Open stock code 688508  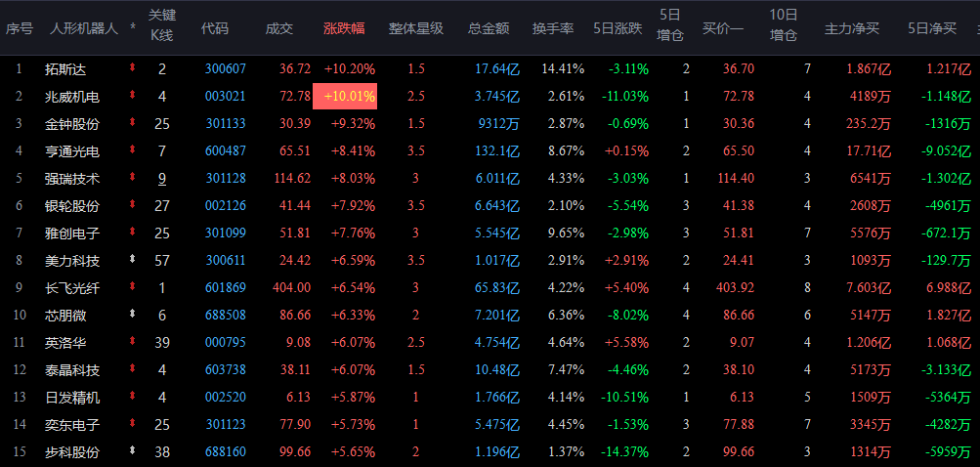point(226,316)
